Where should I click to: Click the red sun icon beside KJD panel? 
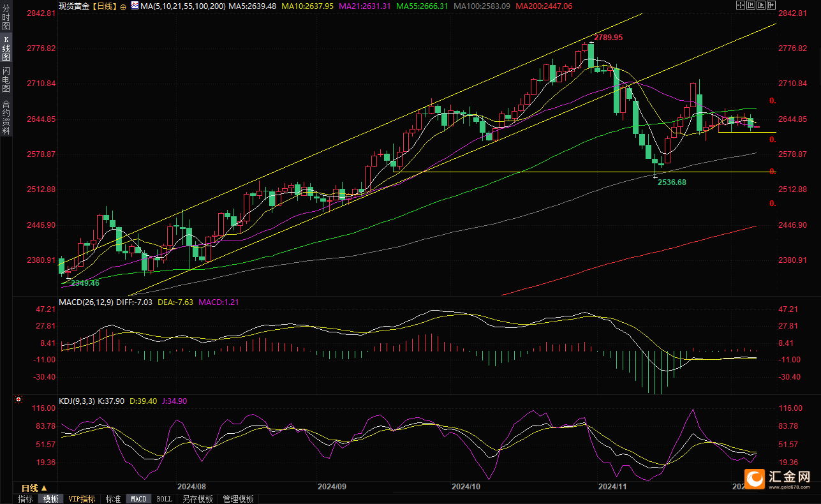point(18,401)
